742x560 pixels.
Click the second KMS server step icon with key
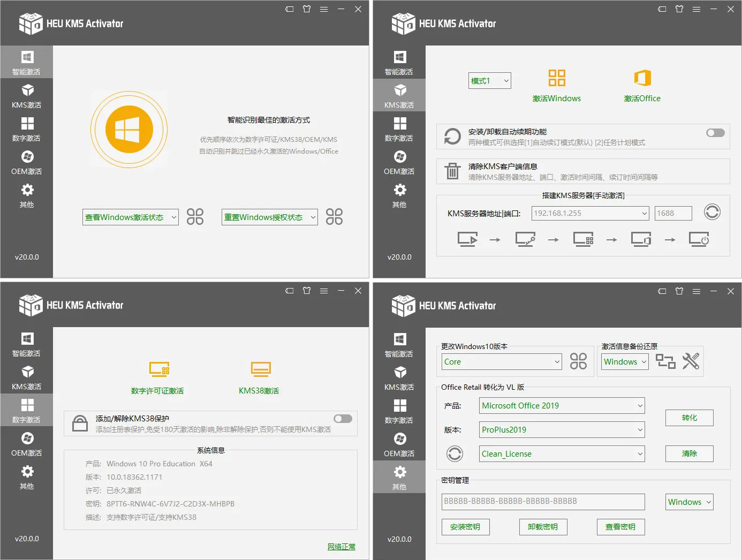tap(525, 239)
